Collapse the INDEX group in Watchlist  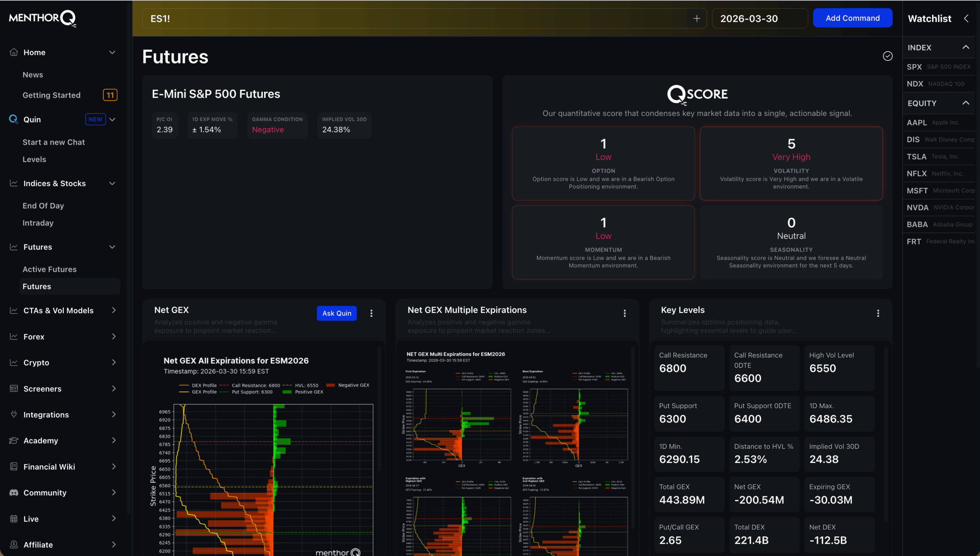coord(967,47)
